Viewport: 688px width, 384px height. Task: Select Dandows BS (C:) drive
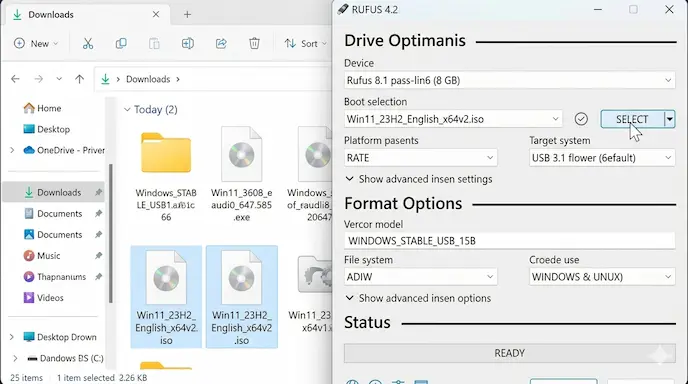(65, 358)
